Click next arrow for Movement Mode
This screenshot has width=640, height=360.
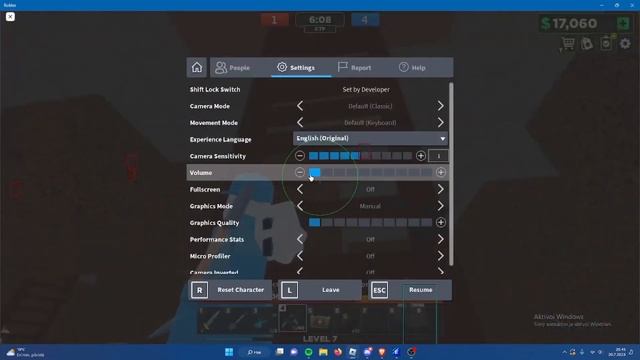tap(440, 122)
